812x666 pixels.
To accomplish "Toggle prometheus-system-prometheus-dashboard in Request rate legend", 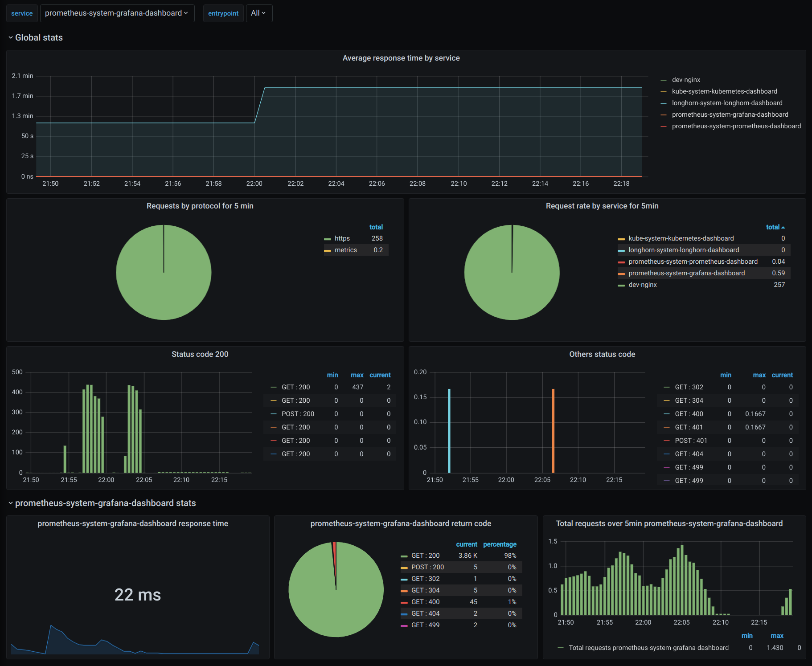I will 693,262.
